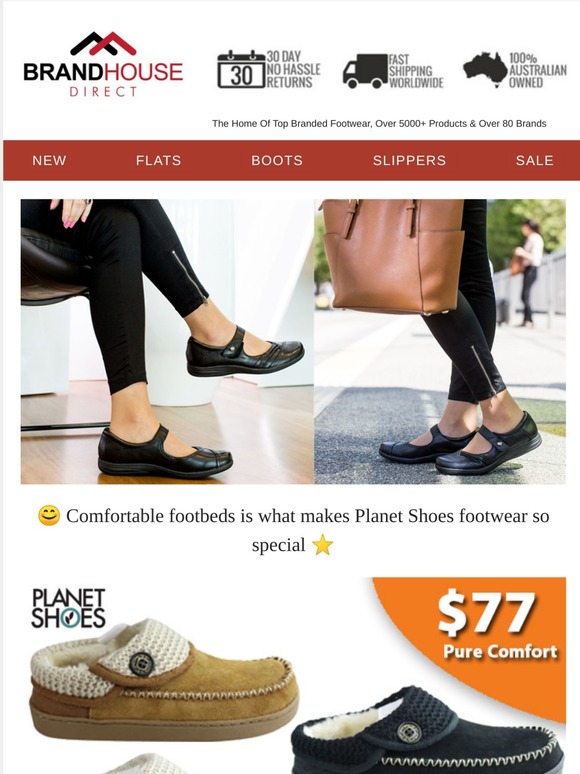Click the street photo with tan handbag
Image resolution: width=580 pixels, height=774 pixels.
click(x=440, y=342)
